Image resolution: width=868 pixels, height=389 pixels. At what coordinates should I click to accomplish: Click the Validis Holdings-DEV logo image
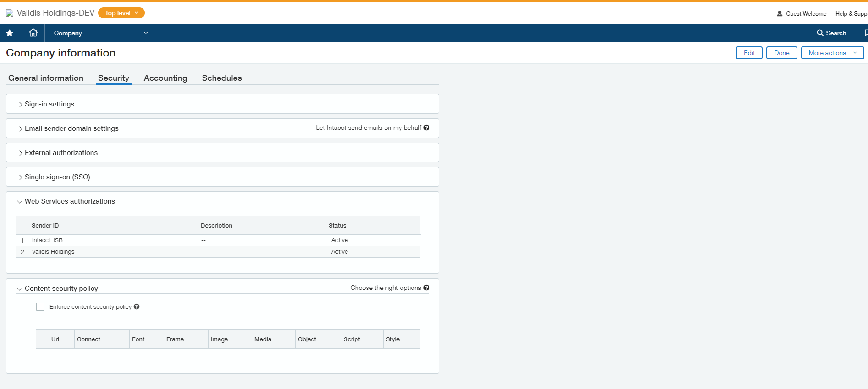click(10, 13)
